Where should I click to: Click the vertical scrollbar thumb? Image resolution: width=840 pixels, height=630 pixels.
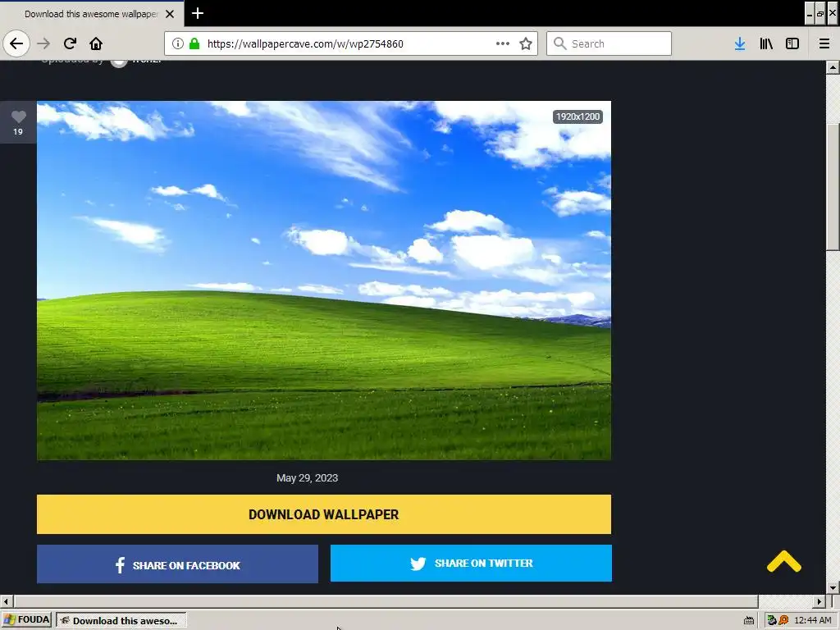(833, 186)
